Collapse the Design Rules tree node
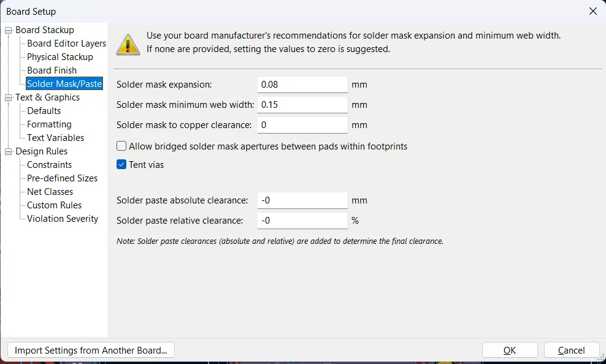606x364 pixels. tap(9, 151)
